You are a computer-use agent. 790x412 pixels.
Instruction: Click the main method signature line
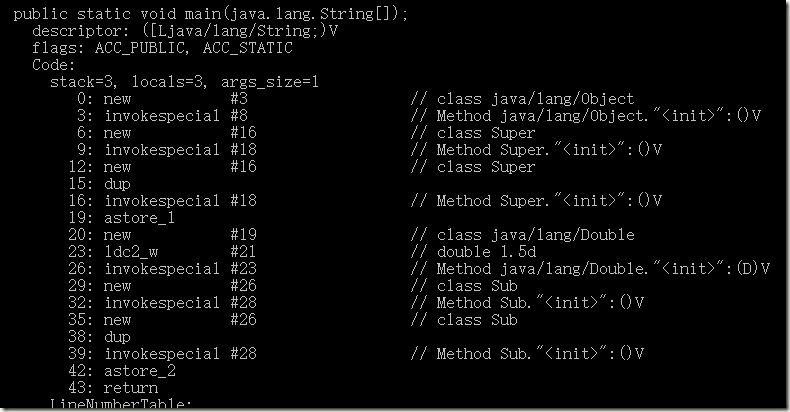click(x=211, y=14)
